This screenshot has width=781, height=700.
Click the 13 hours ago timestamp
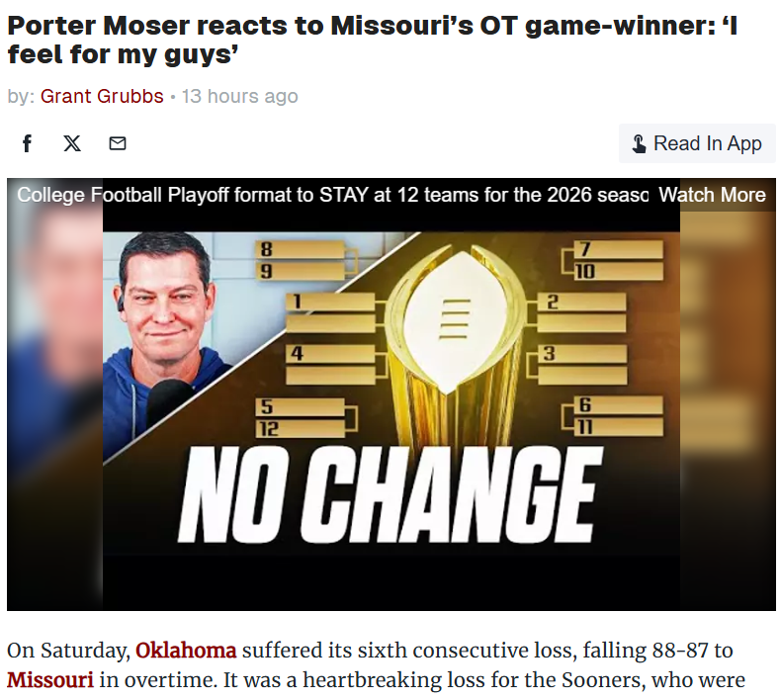[239, 96]
